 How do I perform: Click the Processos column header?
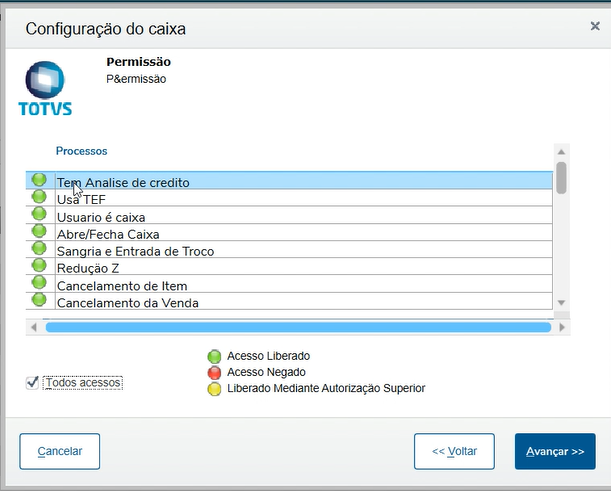pyautogui.click(x=82, y=151)
